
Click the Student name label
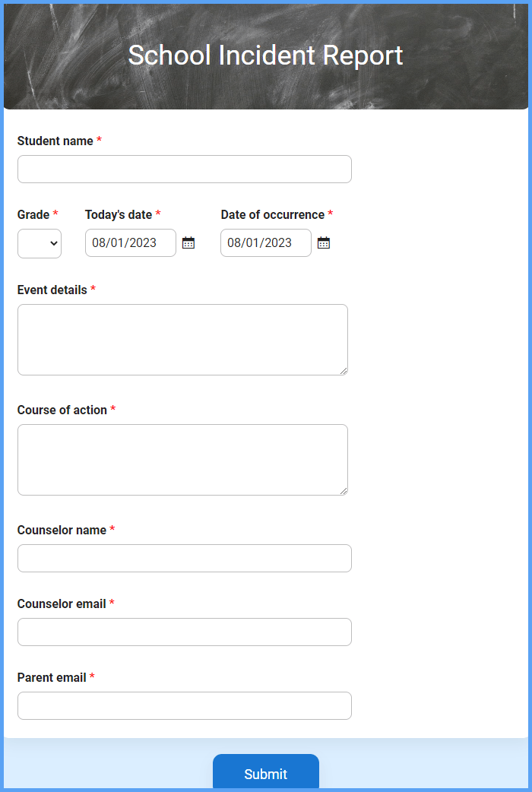[x=55, y=141]
